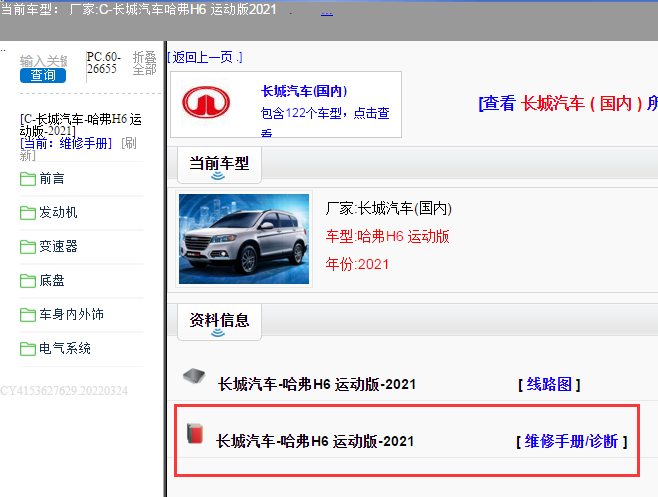Click 查看 长城汽车(国内) all models link
Image resolution: width=658 pixels, height=497 pixels.
pyautogui.click(x=568, y=103)
